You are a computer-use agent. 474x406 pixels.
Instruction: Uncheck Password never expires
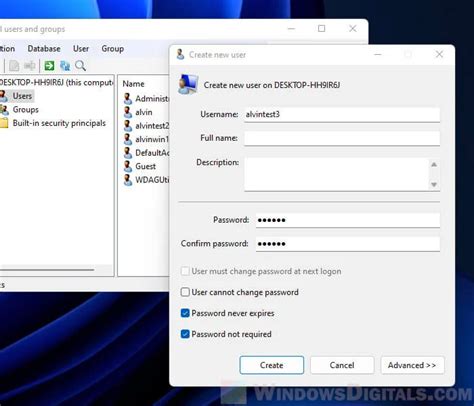click(x=185, y=313)
